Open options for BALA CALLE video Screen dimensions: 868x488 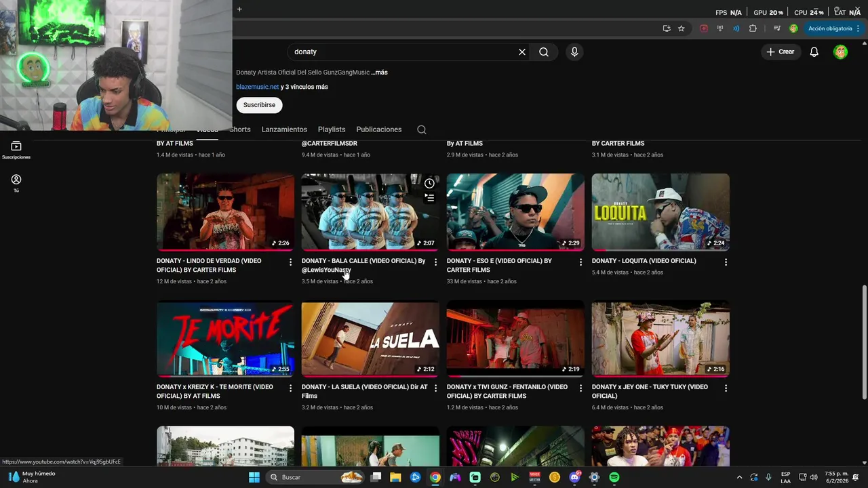(435, 262)
